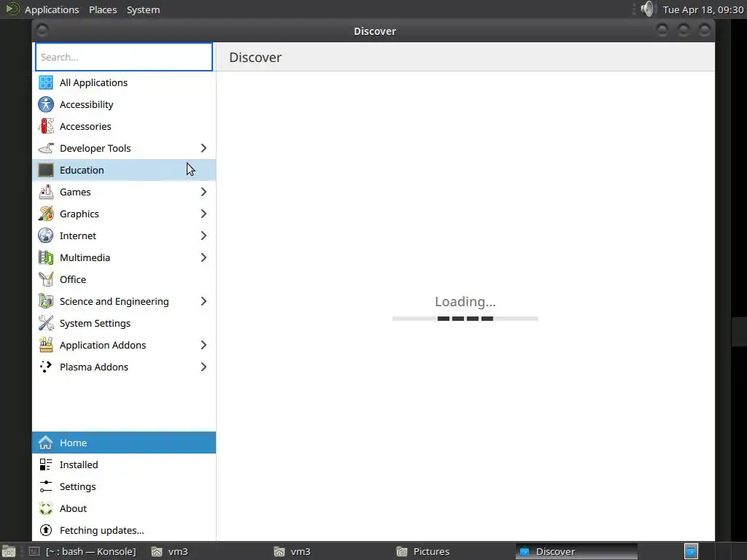The width and height of the screenshot is (747, 560).
Task: Open the Places menu
Action: pos(103,9)
